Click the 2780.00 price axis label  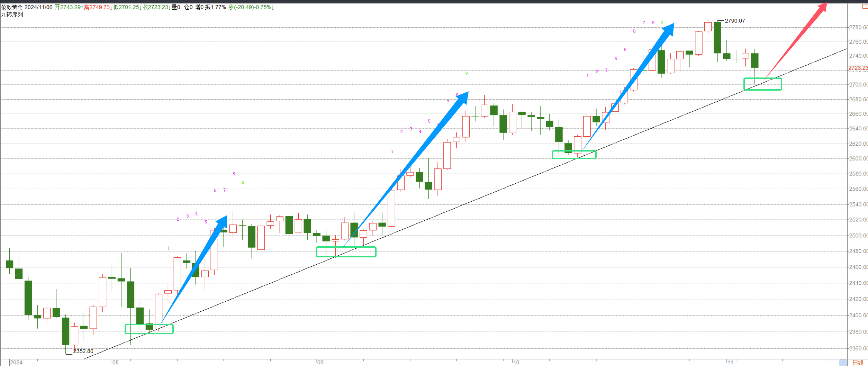point(858,27)
